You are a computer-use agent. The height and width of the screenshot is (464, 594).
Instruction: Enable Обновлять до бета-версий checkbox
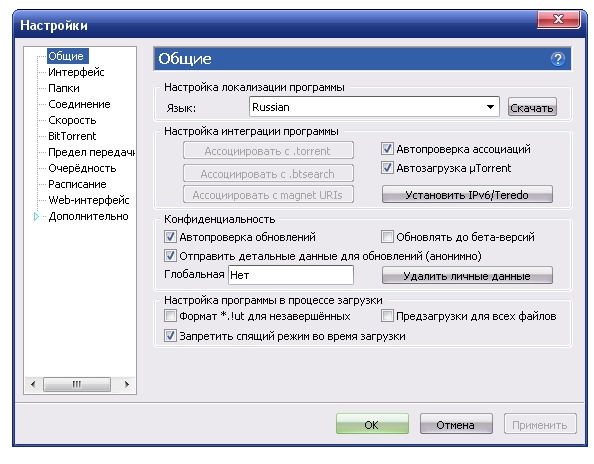(387, 237)
